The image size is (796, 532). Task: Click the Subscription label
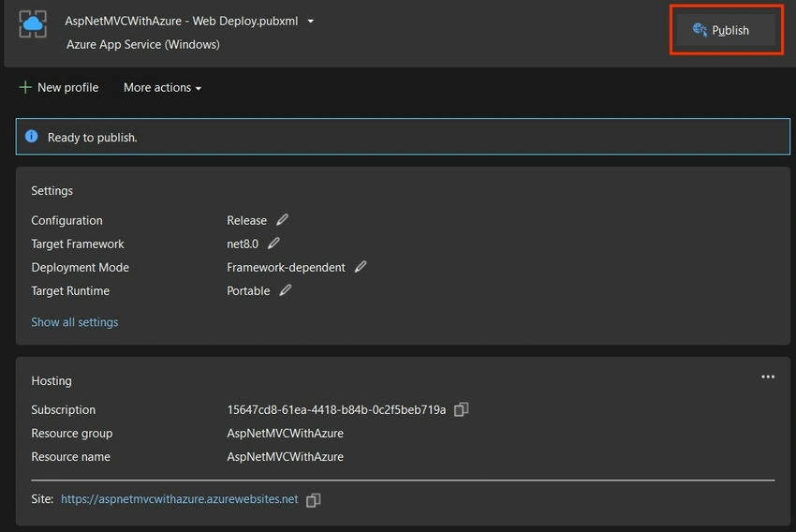pyautogui.click(x=64, y=409)
